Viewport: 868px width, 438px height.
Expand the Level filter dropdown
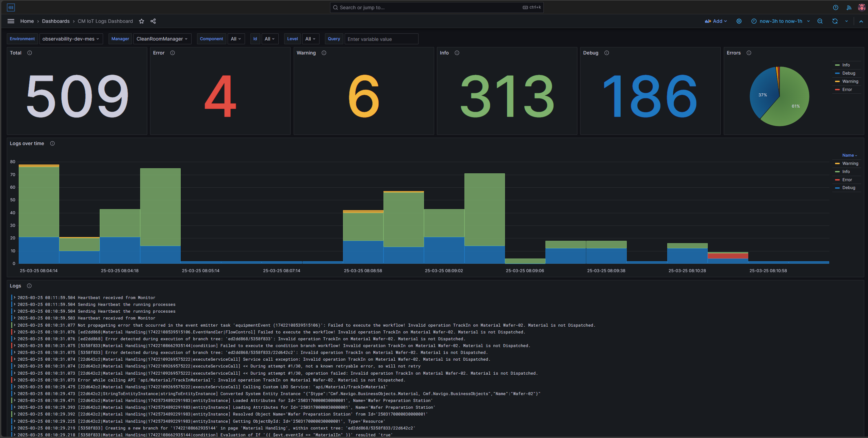pos(310,38)
